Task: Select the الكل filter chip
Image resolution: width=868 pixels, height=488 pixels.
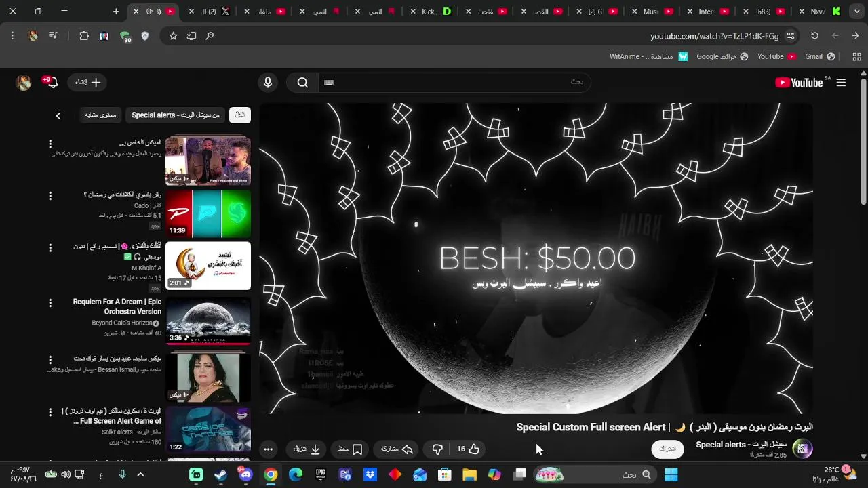Action: point(240,115)
